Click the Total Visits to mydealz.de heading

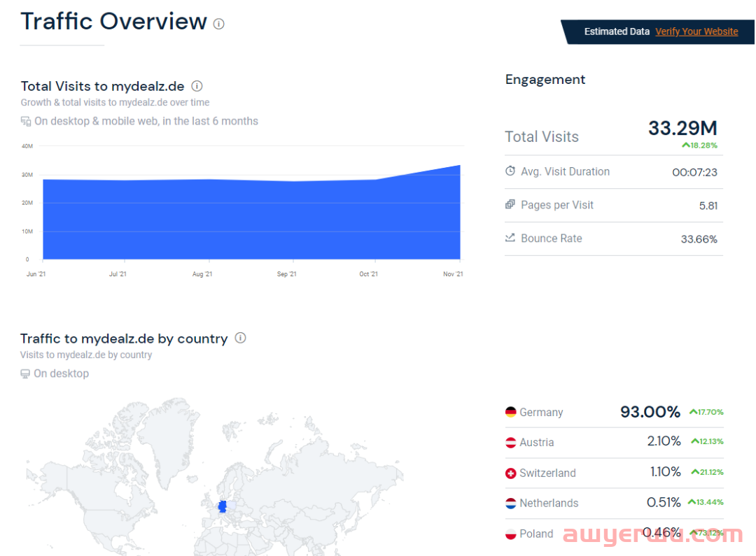click(x=102, y=86)
